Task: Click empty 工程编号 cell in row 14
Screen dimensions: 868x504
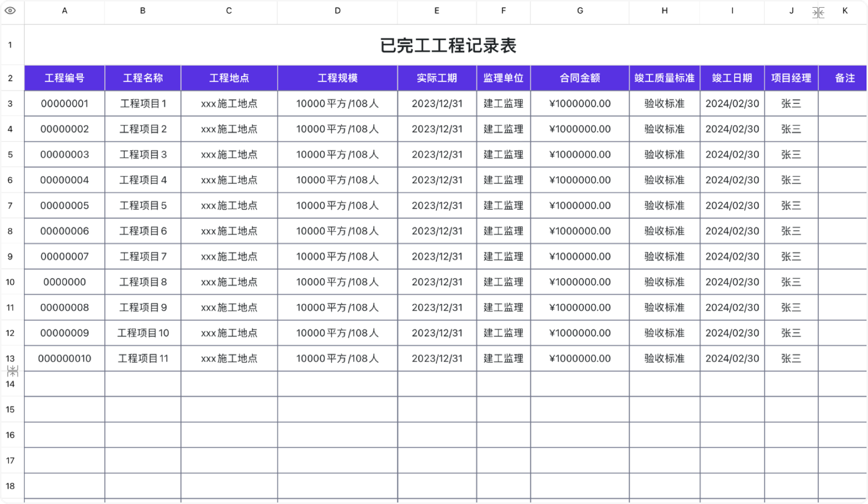Action: coord(65,384)
